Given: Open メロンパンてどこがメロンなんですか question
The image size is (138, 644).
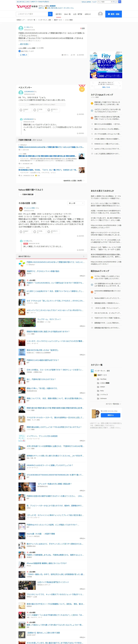Looking at the screenshot, I should pos(55,310).
